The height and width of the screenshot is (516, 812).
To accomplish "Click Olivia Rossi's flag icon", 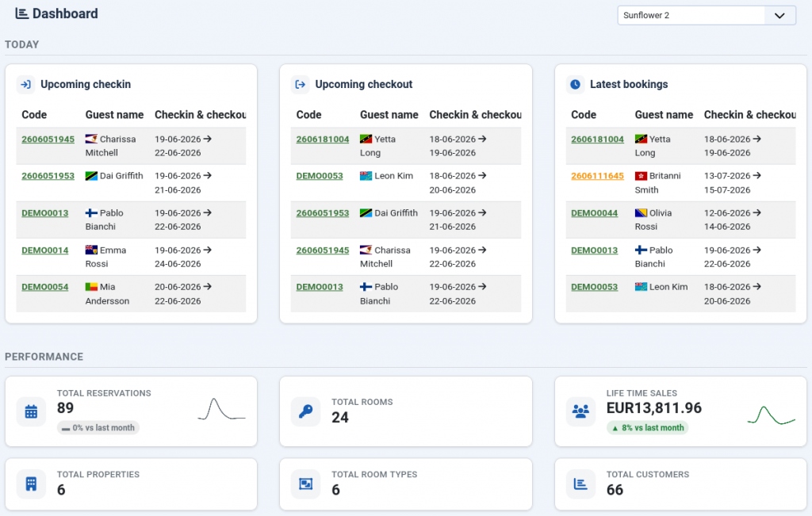I will click(641, 212).
